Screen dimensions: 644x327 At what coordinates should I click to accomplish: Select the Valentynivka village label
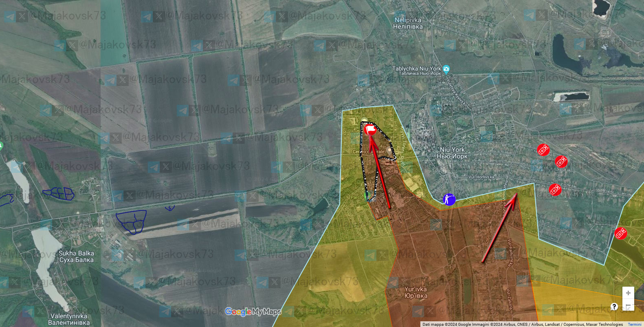tap(69, 319)
